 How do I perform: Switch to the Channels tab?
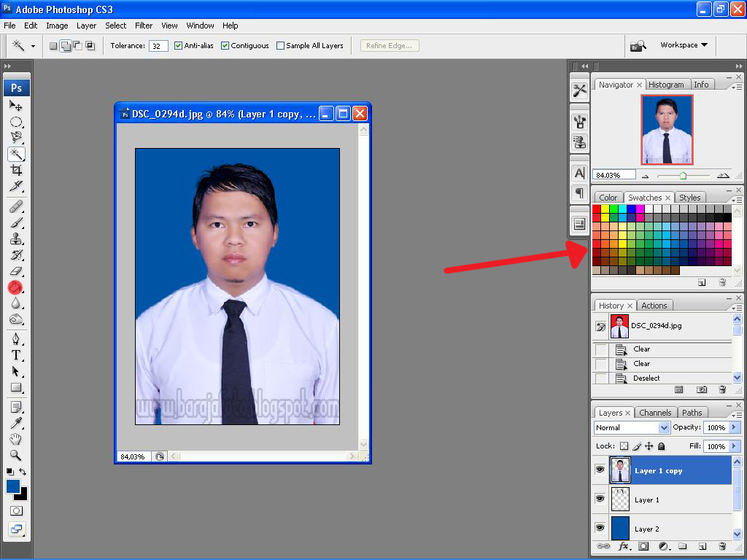655,412
